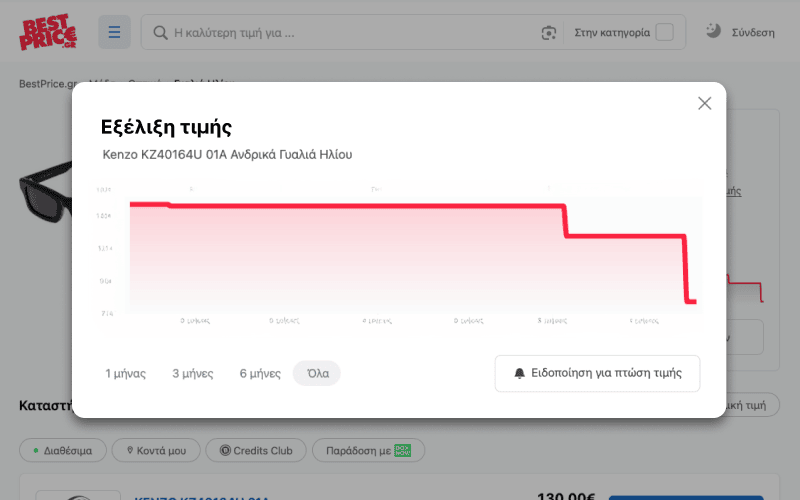800x500 pixels.
Task: Enable the 'Στην κατηγορία' checkbox
Action: point(664,32)
